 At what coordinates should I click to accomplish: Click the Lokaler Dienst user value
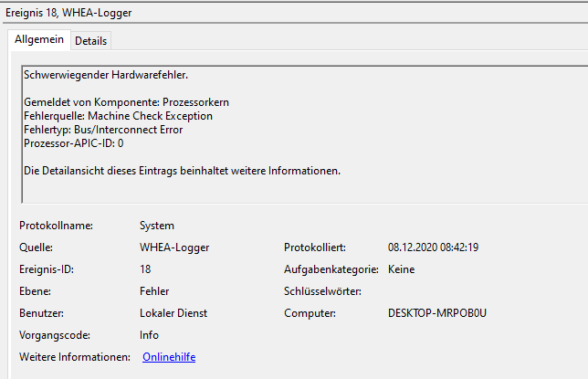coord(173,313)
